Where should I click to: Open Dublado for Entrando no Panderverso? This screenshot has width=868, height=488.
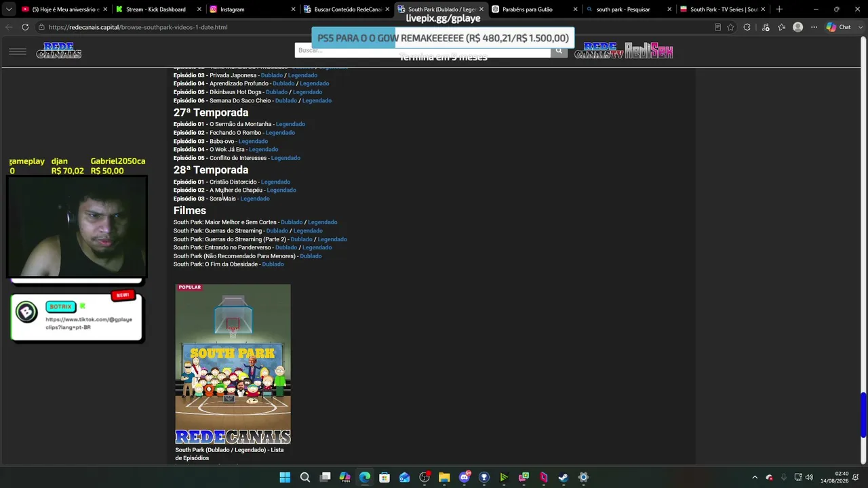pos(286,247)
